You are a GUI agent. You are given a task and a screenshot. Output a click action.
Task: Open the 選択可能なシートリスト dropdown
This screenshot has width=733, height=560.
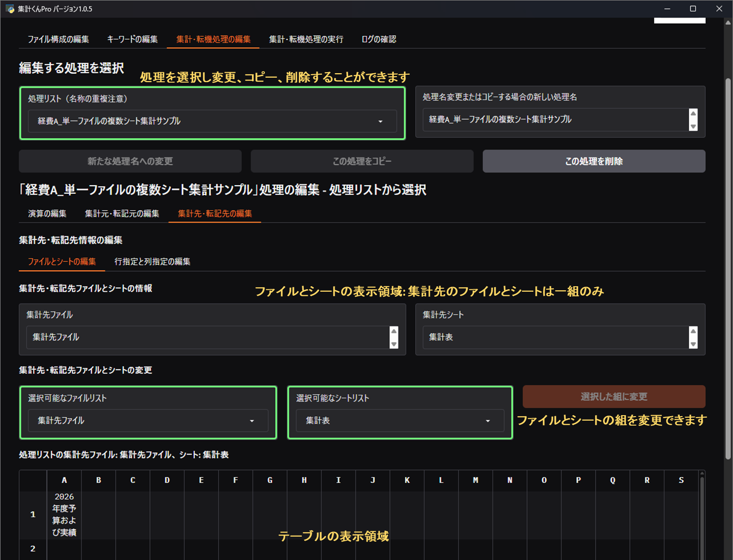(400, 421)
